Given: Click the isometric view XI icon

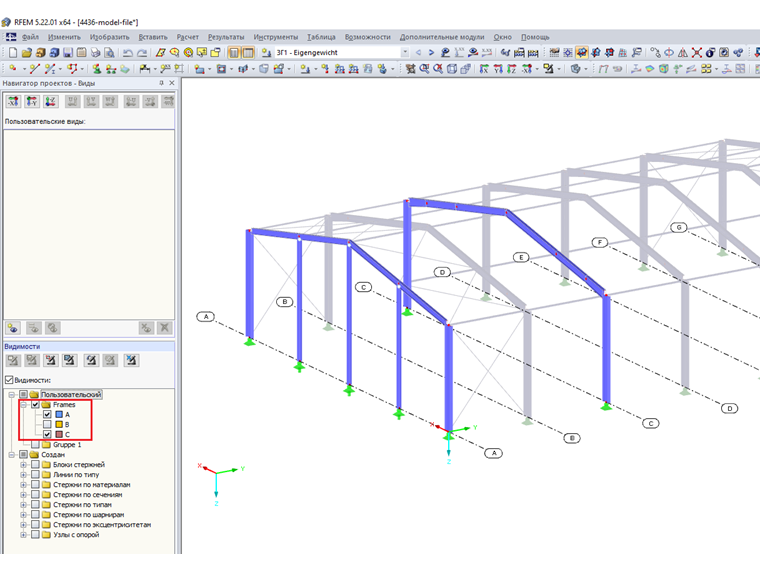Looking at the screenshot, I should (527, 69).
